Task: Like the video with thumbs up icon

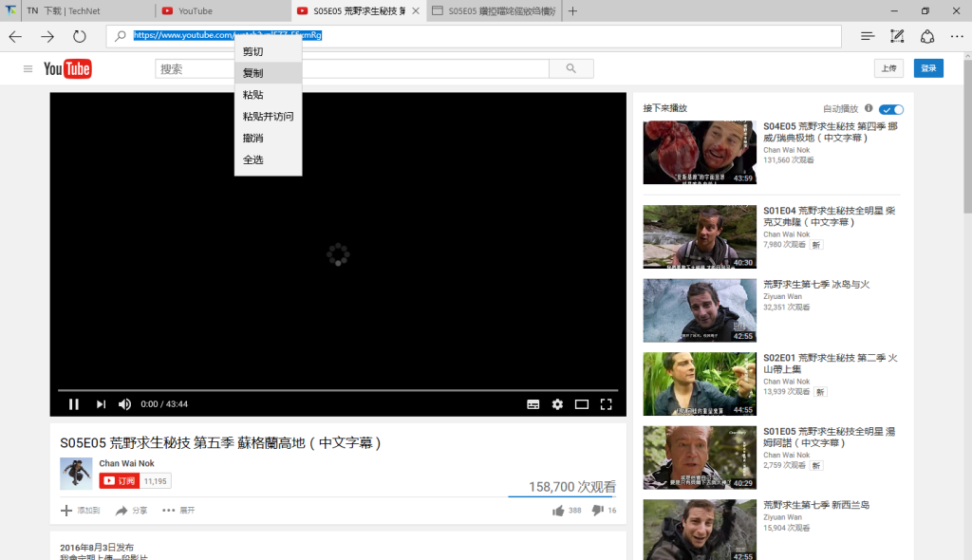Action: coord(558,511)
